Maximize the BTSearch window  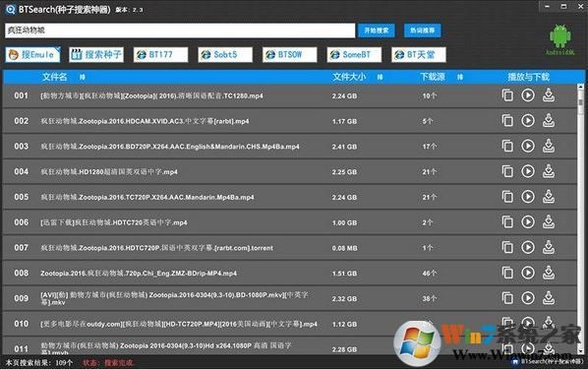pyautogui.click(x=563, y=6)
